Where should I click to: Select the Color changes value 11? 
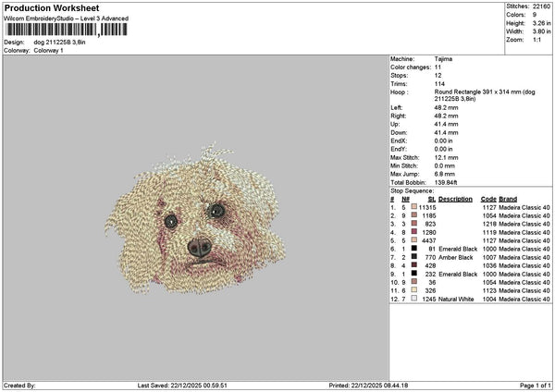point(438,67)
